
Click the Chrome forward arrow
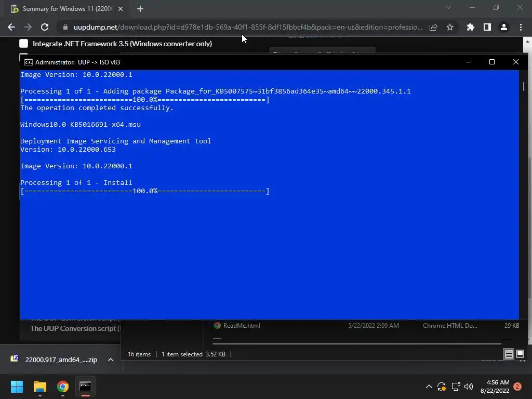pyautogui.click(x=28, y=27)
